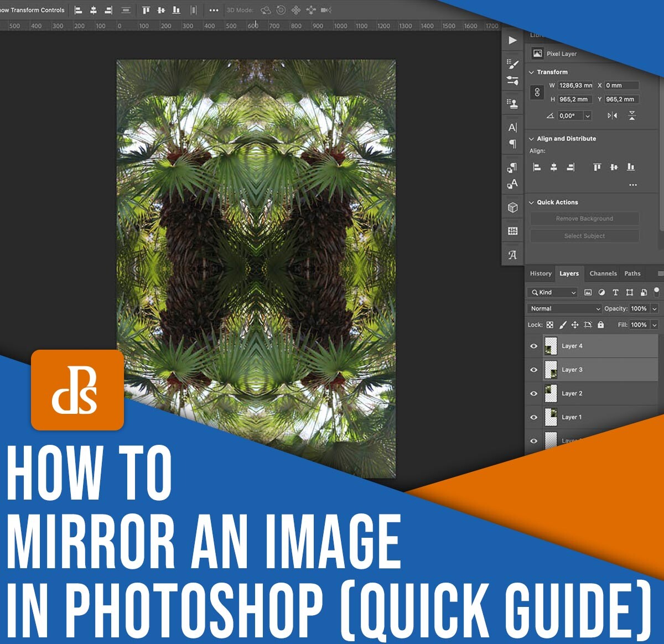Select the Horizontal Type tool
The image size is (664, 644).
pos(512,126)
